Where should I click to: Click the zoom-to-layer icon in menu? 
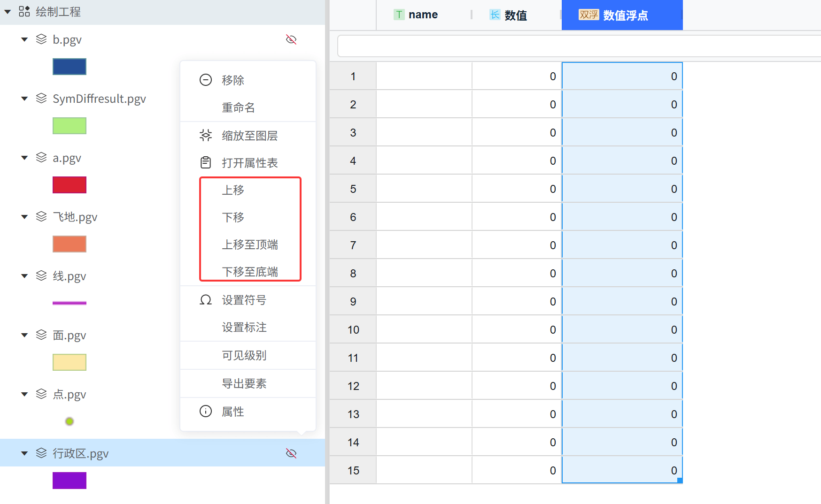[x=206, y=136]
